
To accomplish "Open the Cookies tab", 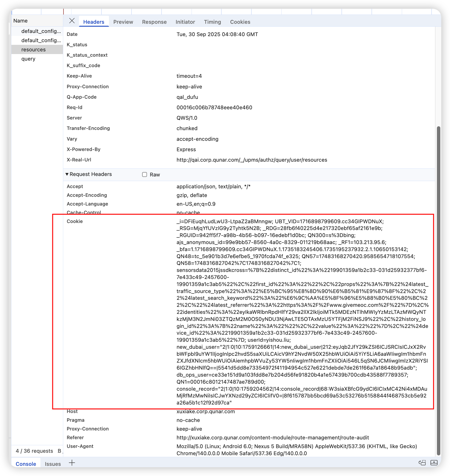I will point(240,22).
